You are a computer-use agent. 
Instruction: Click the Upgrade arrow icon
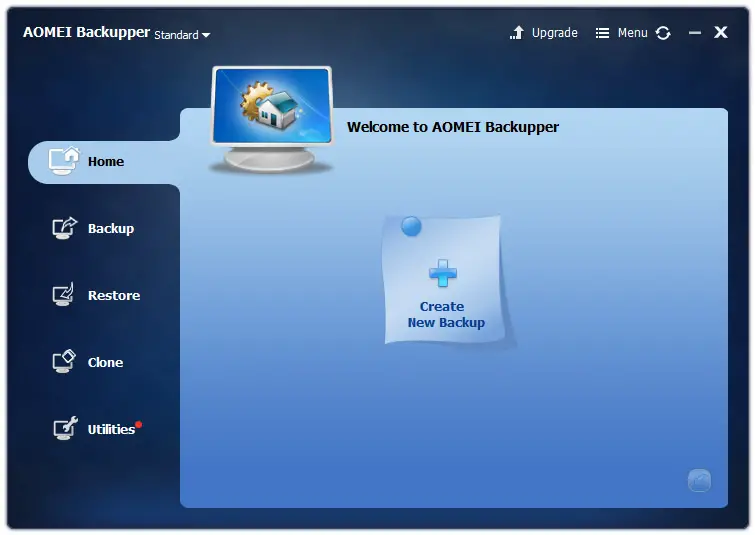click(517, 33)
